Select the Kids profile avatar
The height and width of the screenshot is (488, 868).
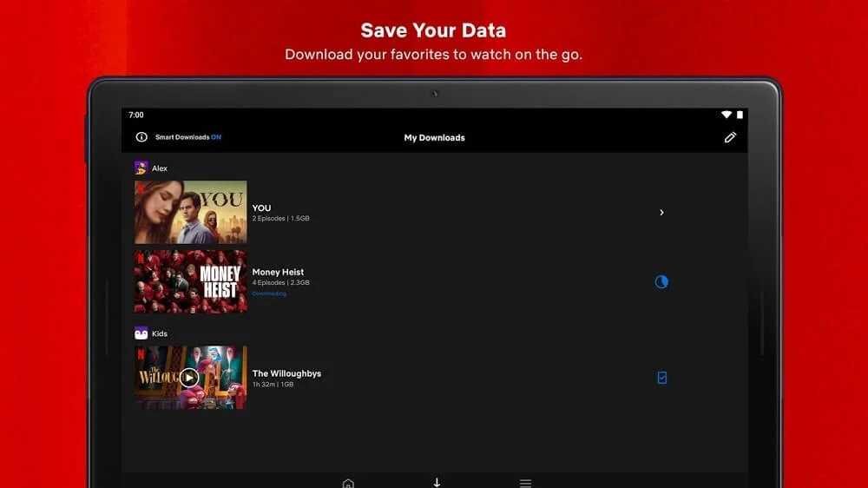point(141,333)
